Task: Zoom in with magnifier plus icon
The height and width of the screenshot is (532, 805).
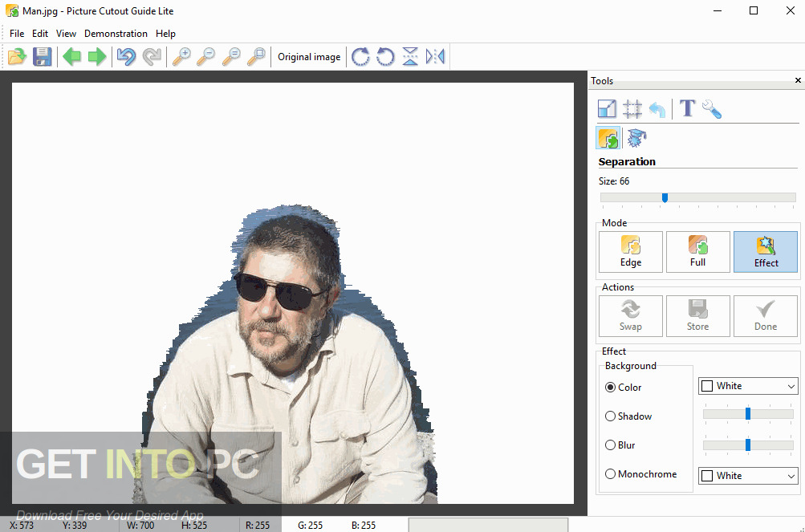Action: pyautogui.click(x=181, y=56)
